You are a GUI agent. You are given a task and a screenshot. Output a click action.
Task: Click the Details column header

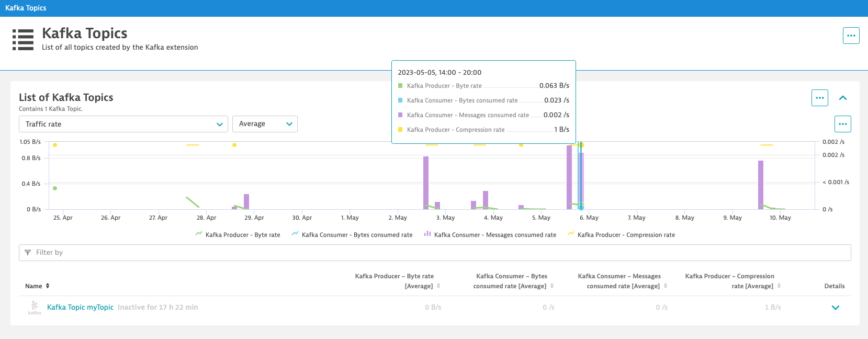point(835,286)
